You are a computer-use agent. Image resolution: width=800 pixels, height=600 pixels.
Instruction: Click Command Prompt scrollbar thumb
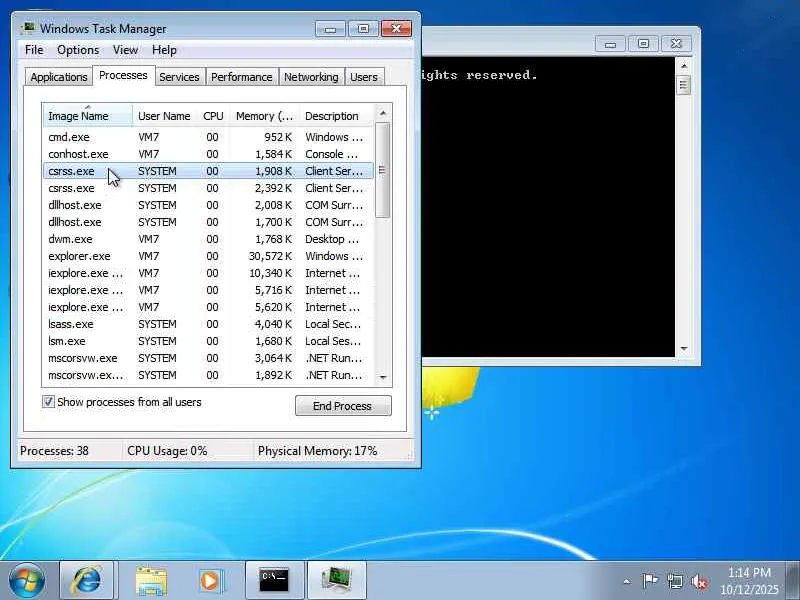(x=684, y=85)
